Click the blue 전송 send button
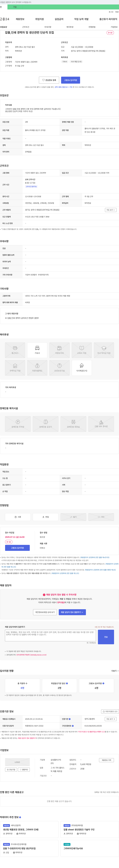119x868 pixels. tap(106, 637)
